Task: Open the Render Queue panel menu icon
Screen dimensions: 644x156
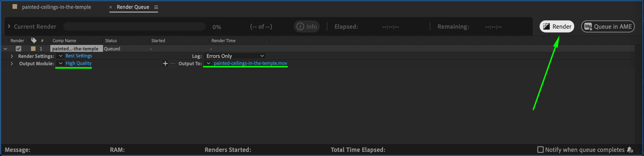Action: [x=156, y=7]
